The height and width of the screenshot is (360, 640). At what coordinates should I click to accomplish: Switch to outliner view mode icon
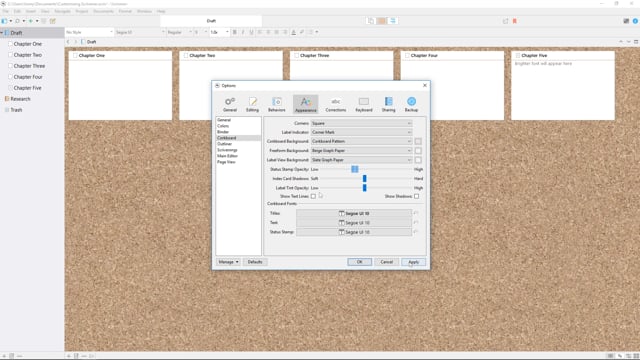click(393, 21)
